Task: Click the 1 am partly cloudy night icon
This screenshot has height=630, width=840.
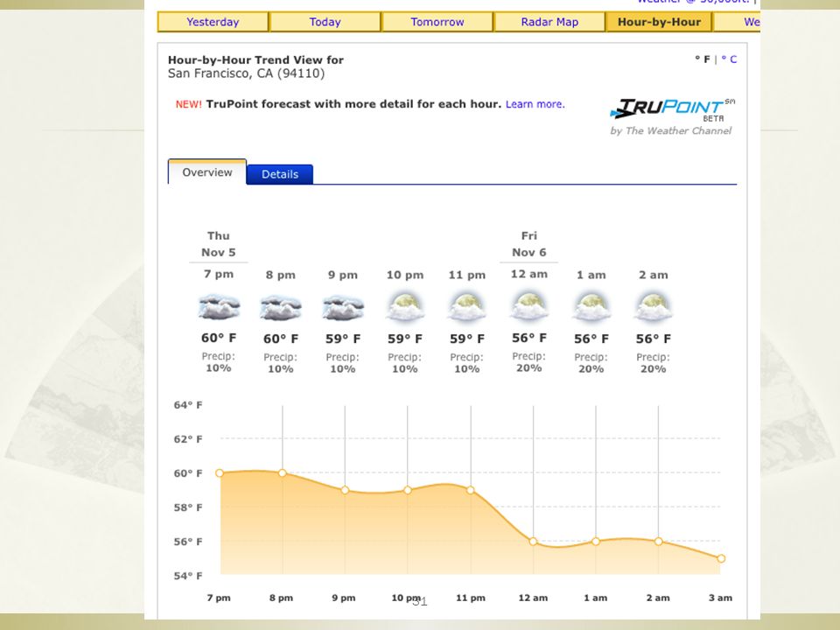Action: coord(591,307)
